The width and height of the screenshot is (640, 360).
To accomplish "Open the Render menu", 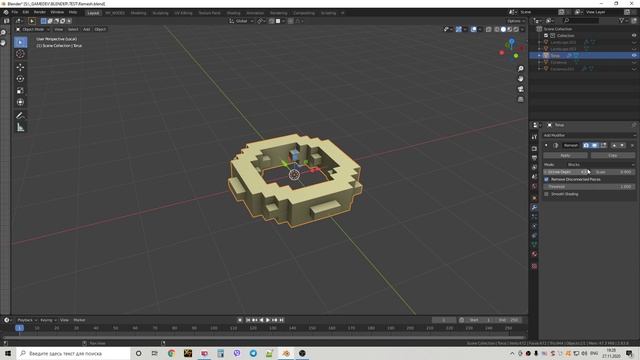I will coord(40,12).
